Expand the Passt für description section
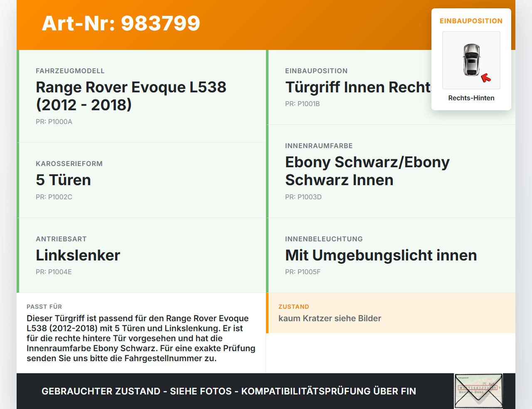This screenshot has height=409, width=532. (x=141, y=333)
